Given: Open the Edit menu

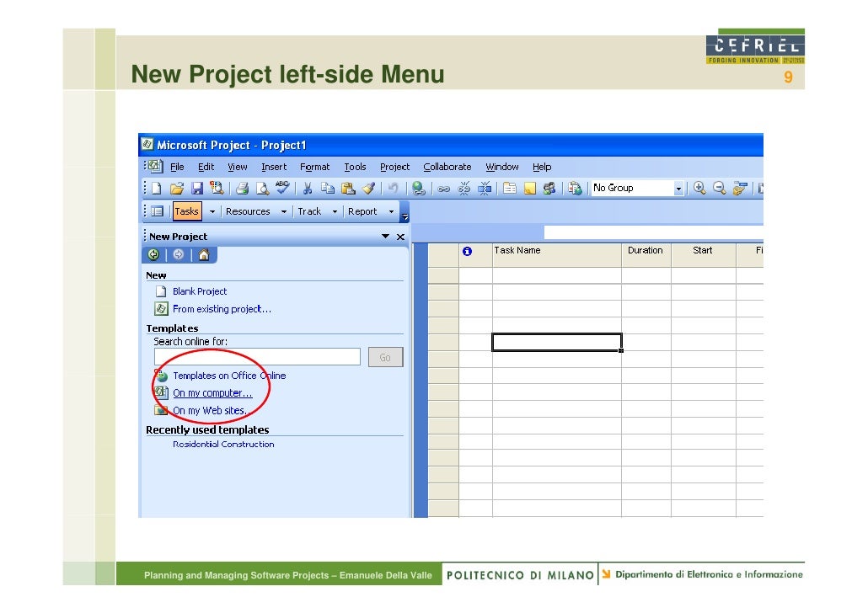Looking at the screenshot, I should pyautogui.click(x=206, y=167).
